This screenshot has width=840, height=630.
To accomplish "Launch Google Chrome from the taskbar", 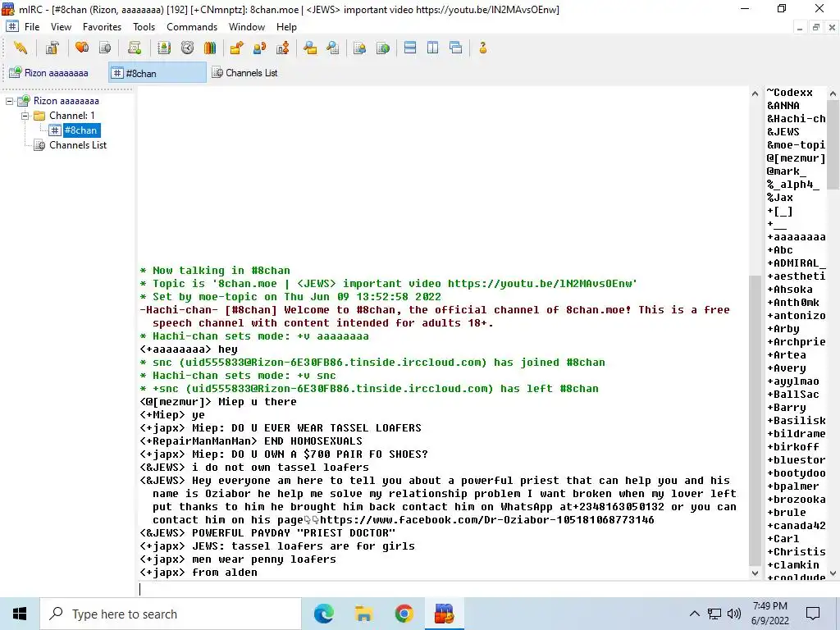I will (404, 614).
